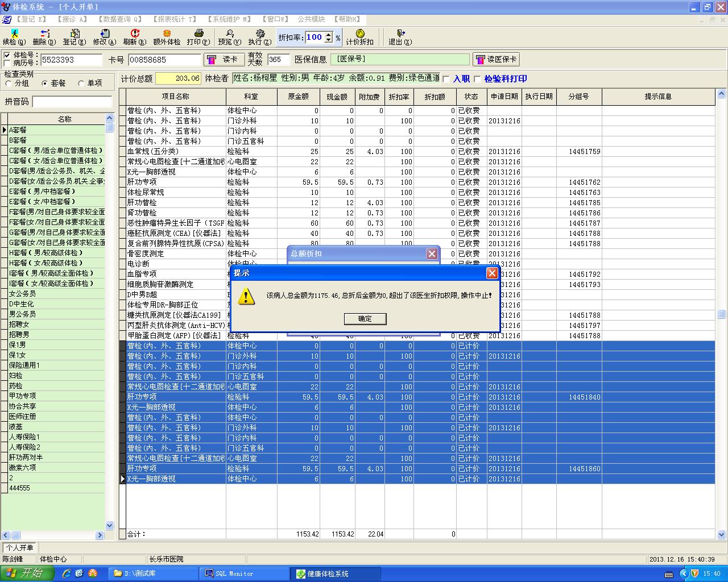Screen dimensions: 728x582
Task: Increase 折扣率 with the up arrow
Action: click(328, 35)
